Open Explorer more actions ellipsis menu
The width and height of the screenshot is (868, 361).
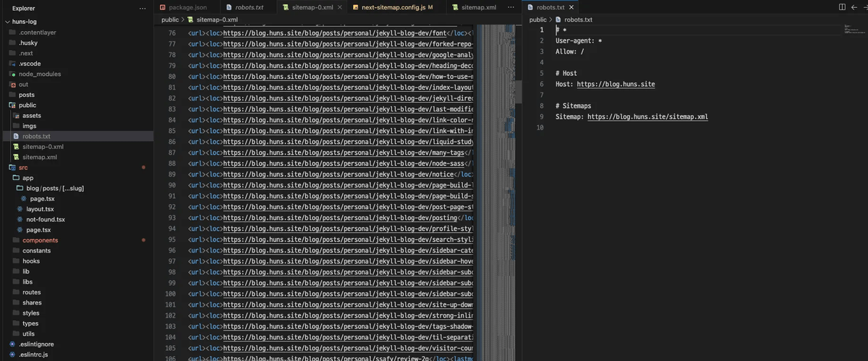pyautogui.click(x=142, y=7)
